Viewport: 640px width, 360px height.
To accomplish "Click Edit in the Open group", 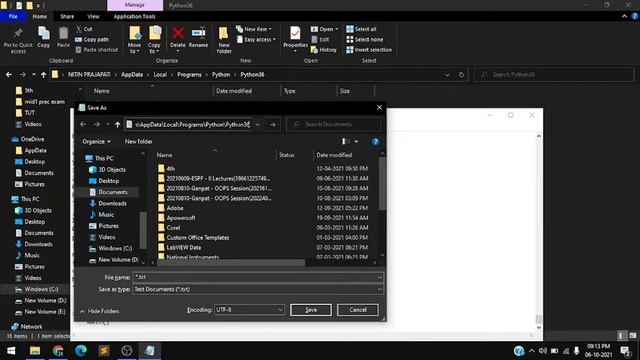I will tap(320, 40).
